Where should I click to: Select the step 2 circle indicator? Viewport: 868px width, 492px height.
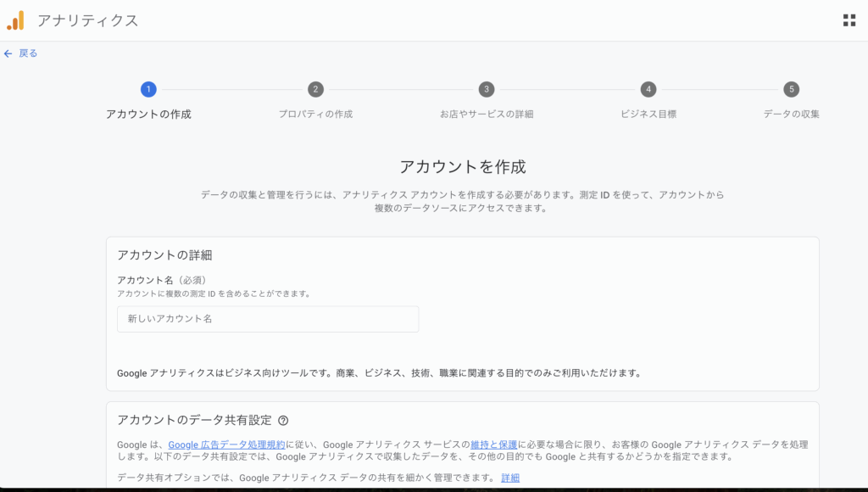(315, 89)
